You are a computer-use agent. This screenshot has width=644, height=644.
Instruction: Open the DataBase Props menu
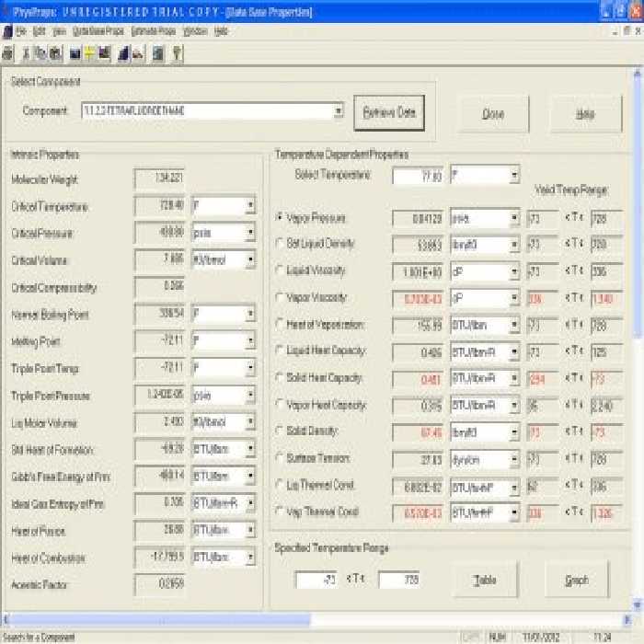[98, 31]
